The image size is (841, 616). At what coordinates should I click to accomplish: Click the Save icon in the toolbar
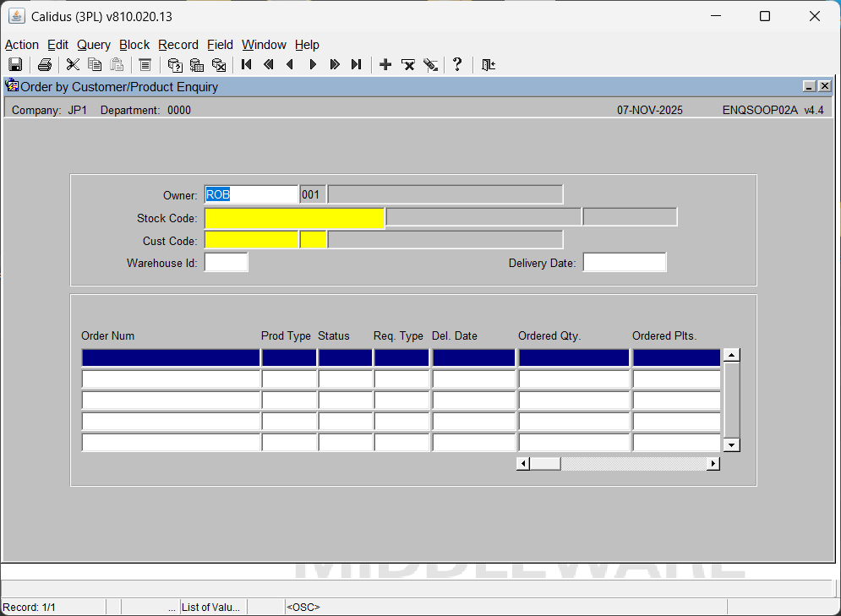point(15,65)
